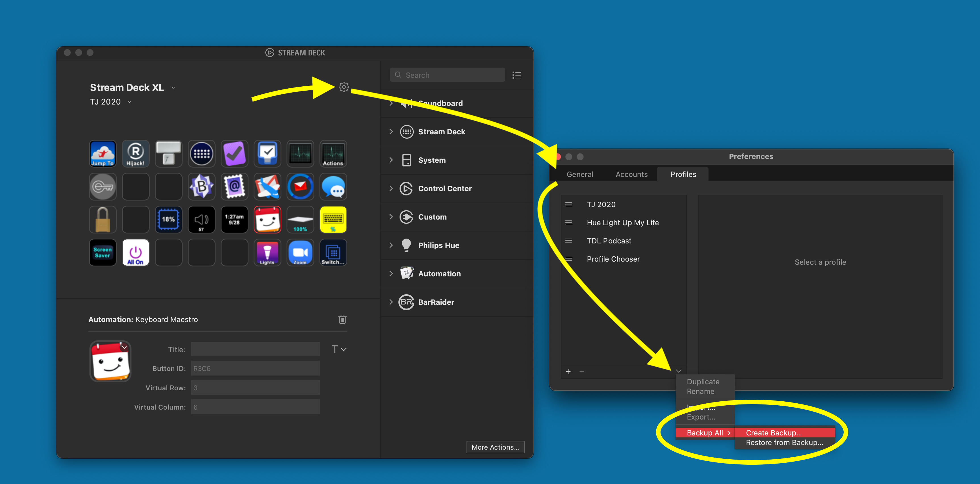Screen dimensions: 980x484
Task: Click the calendar key icon preview
Action: (110, 362)
